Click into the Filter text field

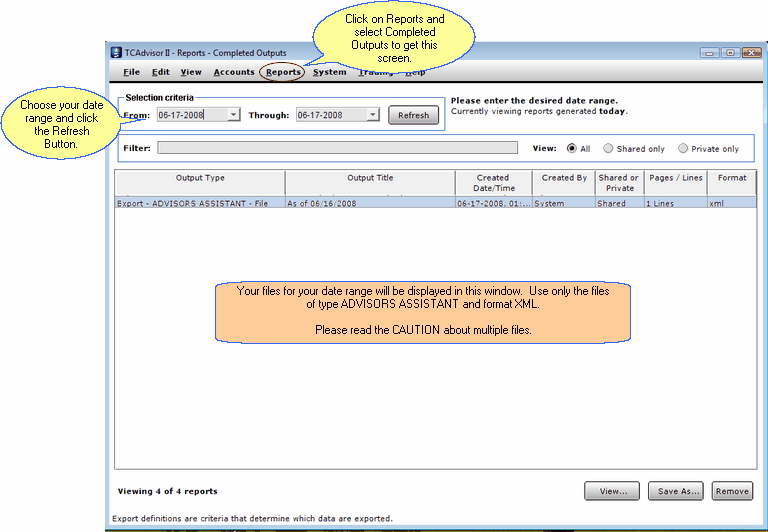tap(337, 148)
